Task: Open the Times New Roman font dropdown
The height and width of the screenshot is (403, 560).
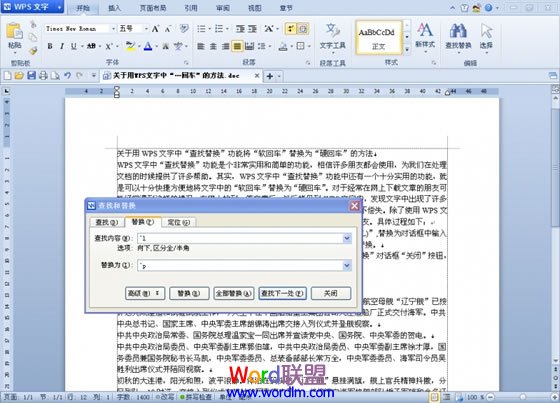Action: click(x=113, y=29)
